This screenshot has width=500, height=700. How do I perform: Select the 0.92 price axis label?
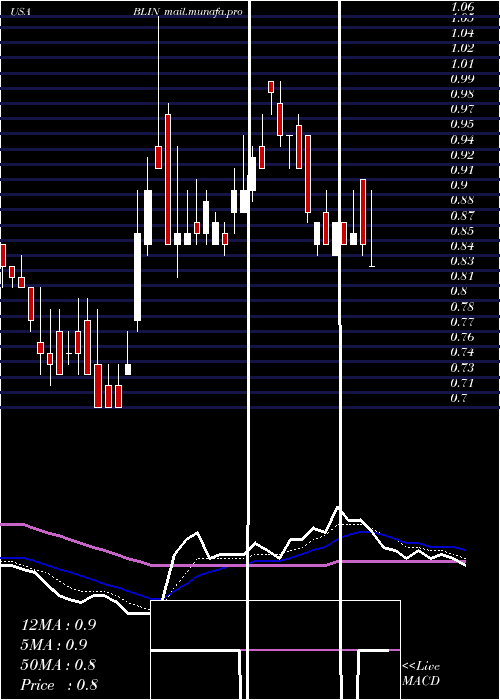[462, 155]
